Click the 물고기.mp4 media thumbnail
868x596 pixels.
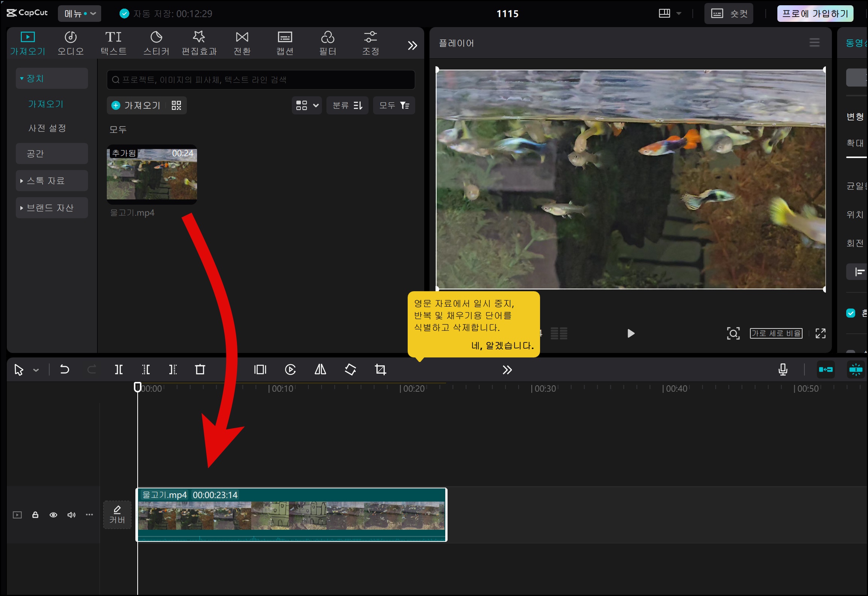coord(152,174)
